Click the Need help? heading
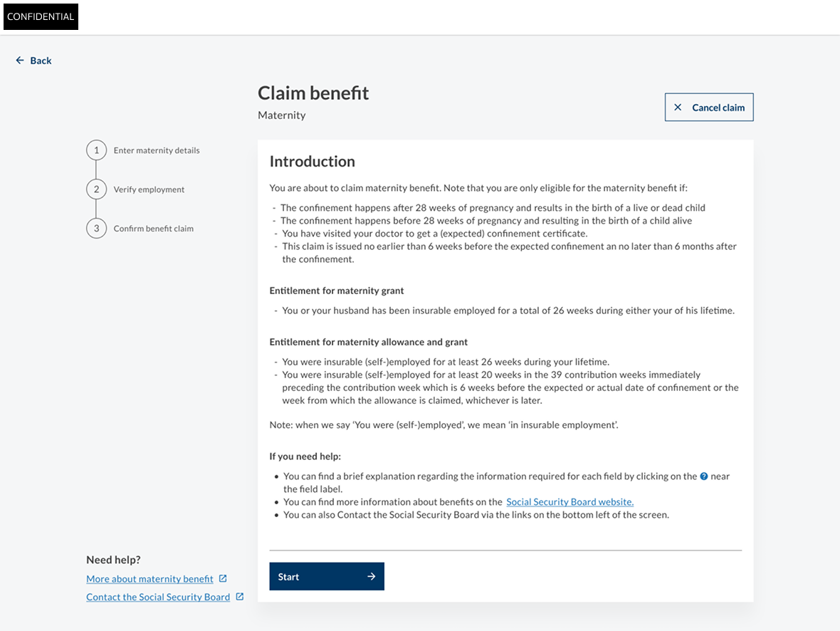The image size is (840, 631). coord(113,560)
